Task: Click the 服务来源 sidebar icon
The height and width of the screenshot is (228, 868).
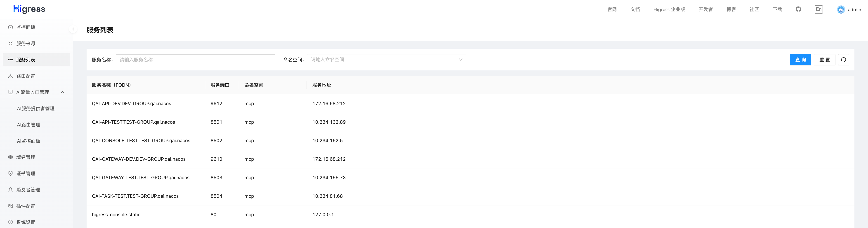Action: click(10, 43)
